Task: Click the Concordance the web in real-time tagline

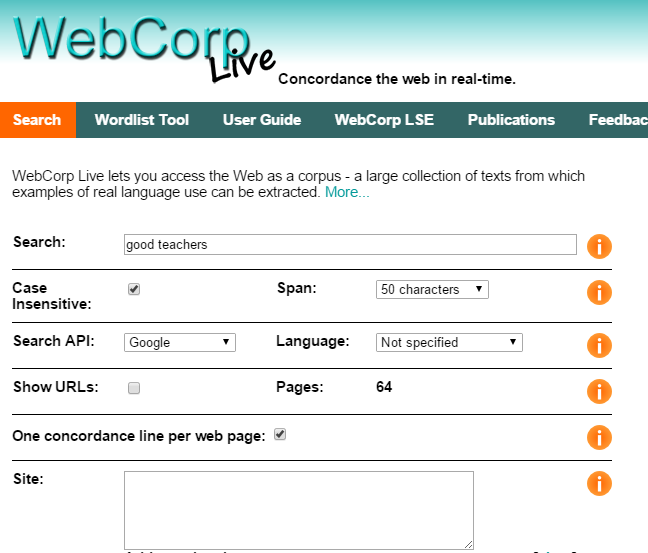Action: (397, 79)
